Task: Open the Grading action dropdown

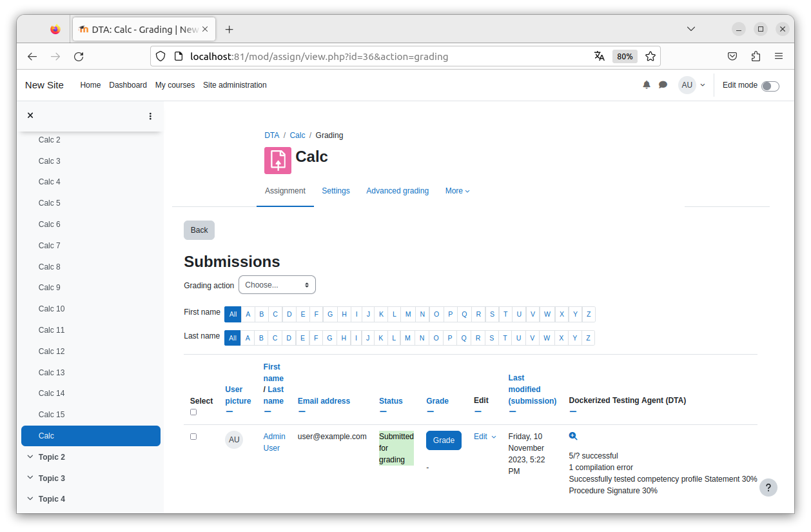Action: [x=277, y=285]
